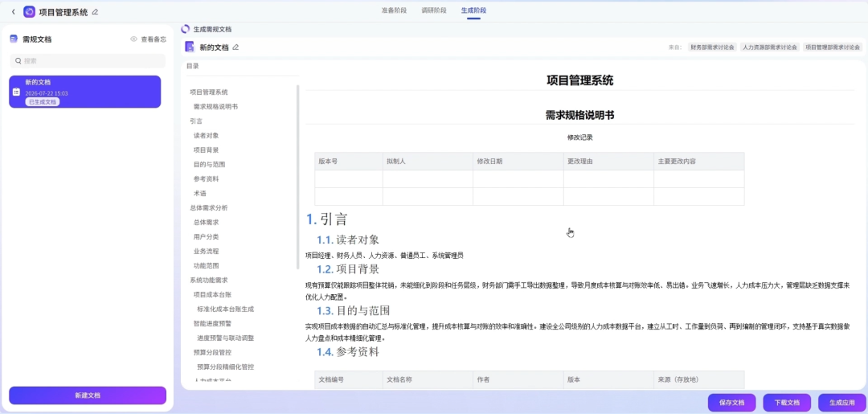Click the 来源（存放地） table header cell

tap(699, 379)
